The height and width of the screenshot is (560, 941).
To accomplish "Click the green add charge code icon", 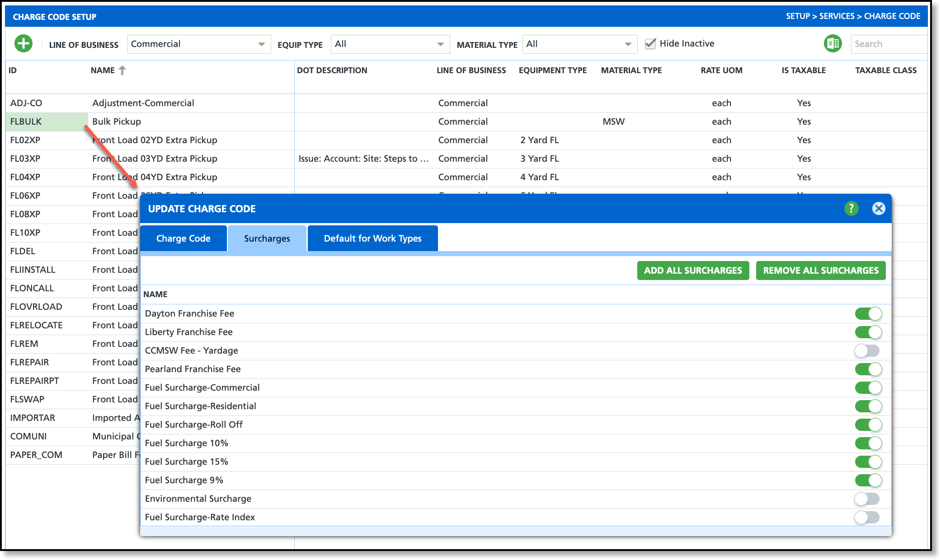I will pos(24,44).
